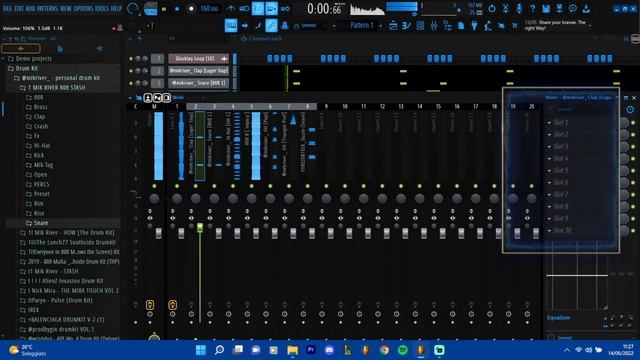Screen dimensions: 640x360
Task: Mute the @mikriver_ Snare channel LED
Action: pos(131,83)
